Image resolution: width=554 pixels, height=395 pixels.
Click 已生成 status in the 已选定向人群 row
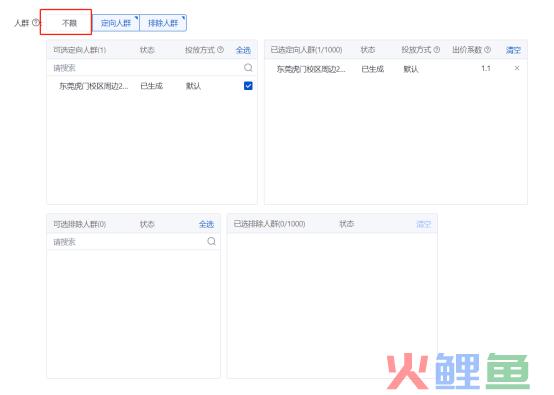tap(373, 69)
